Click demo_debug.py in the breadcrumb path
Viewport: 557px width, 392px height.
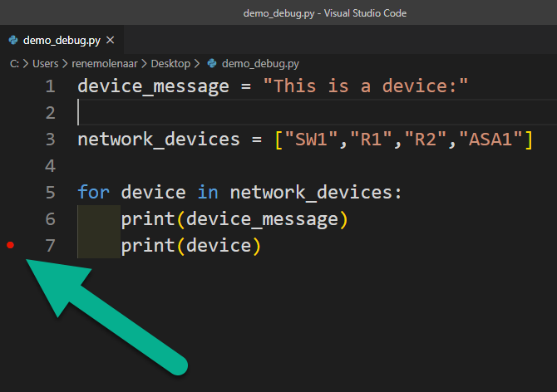point(260,63)
